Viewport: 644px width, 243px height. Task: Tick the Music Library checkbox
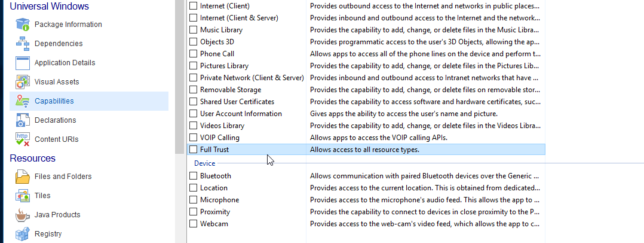point(193,30)
